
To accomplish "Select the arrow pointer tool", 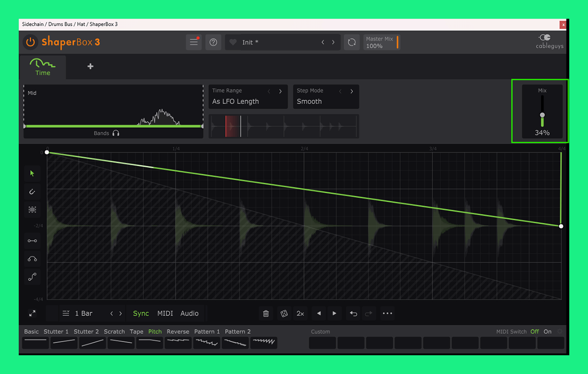I will click(32, 174).
